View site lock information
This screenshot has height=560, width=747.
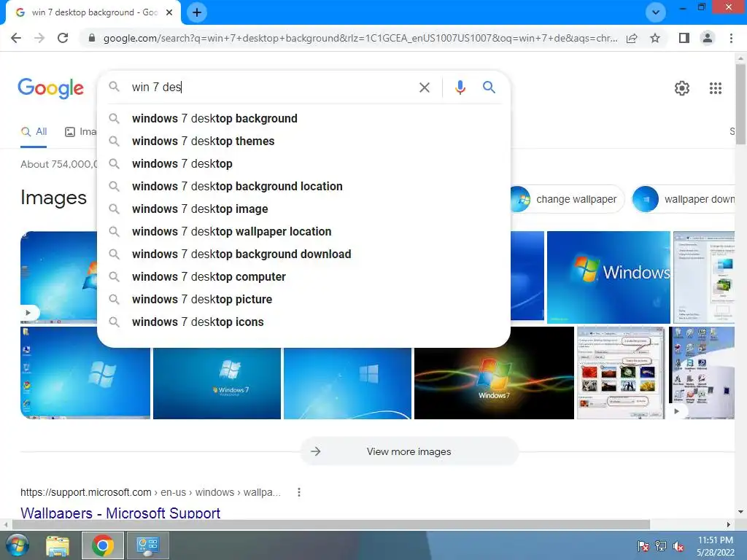click(x=92, y=38)
